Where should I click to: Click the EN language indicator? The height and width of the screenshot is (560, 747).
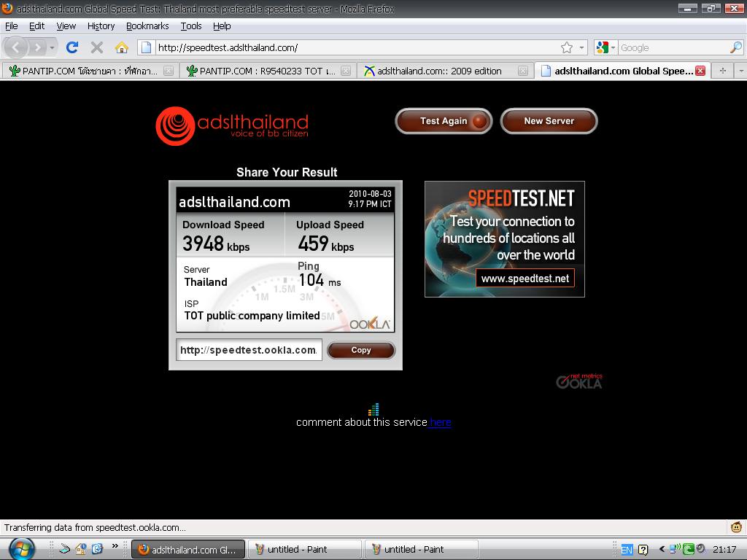627,550
